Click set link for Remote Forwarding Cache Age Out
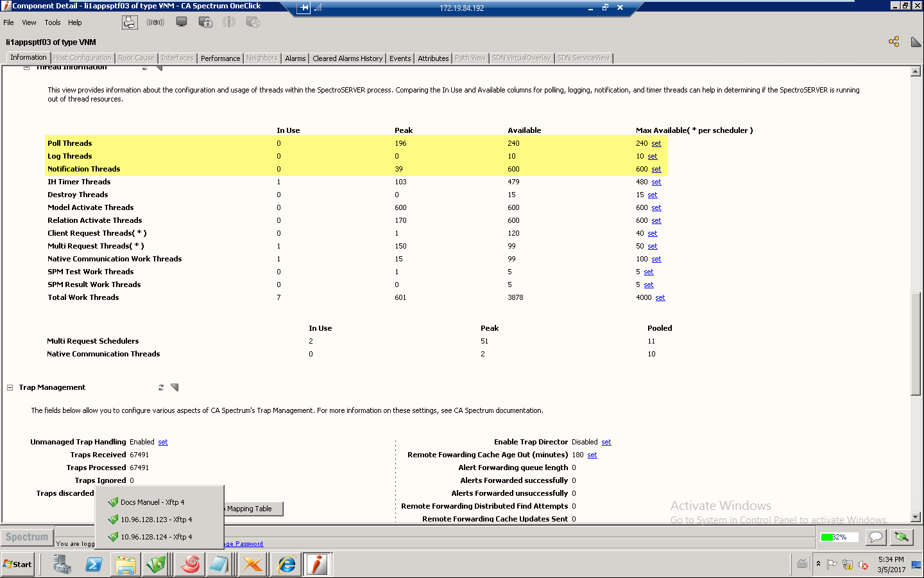The image size is (924, 578). pyautogui.click(x=592, y=455)
